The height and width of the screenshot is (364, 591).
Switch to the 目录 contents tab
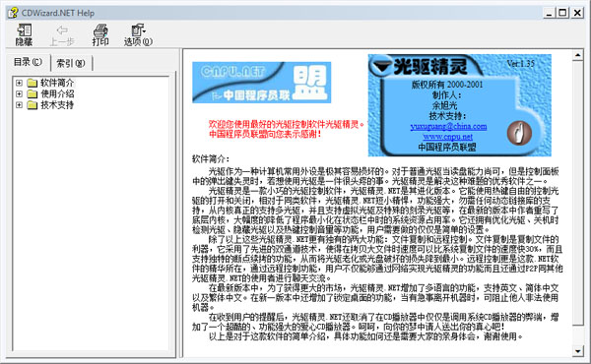pyautogui.click(x=29, y=62)
